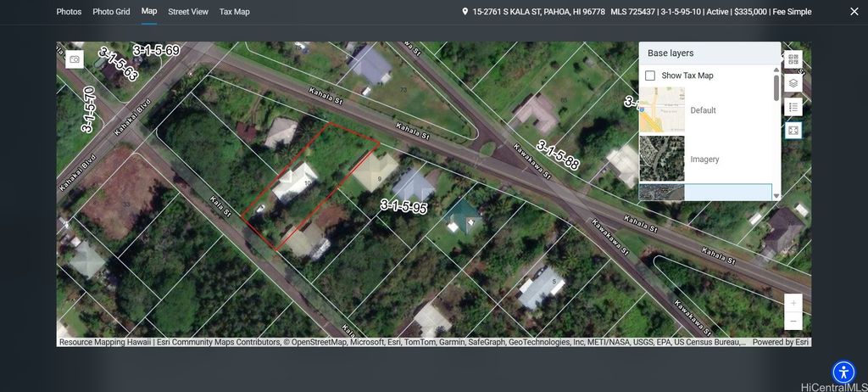Enable the Show Tax Map checkbox

[x=650, y=76]
